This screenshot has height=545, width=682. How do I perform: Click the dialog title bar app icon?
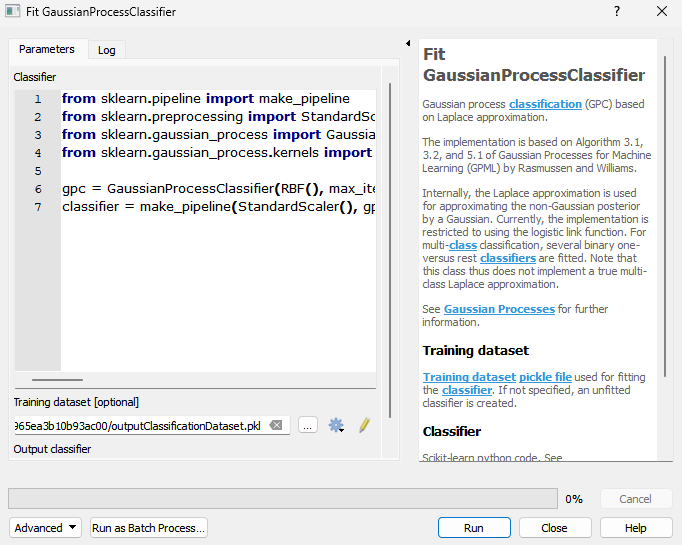[13, 11]
